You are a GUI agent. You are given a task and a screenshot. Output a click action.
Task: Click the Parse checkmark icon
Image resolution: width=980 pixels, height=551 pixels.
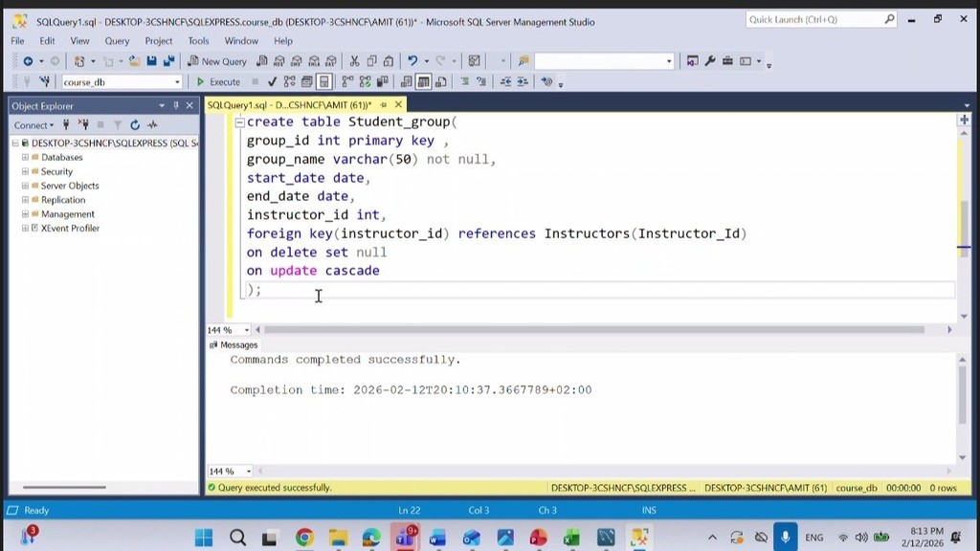coord(273,82)
